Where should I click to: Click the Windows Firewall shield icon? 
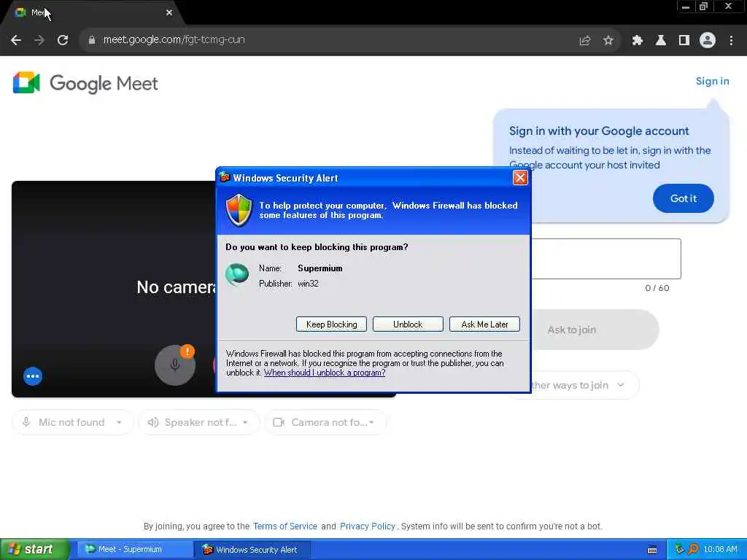[239, 210]
